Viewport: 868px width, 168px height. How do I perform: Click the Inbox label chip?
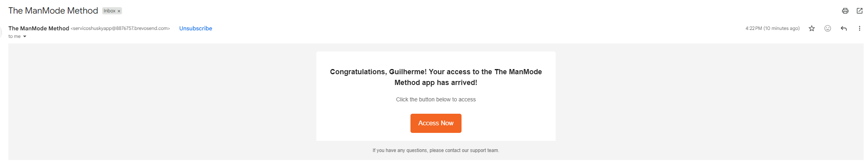coord(109,11)
